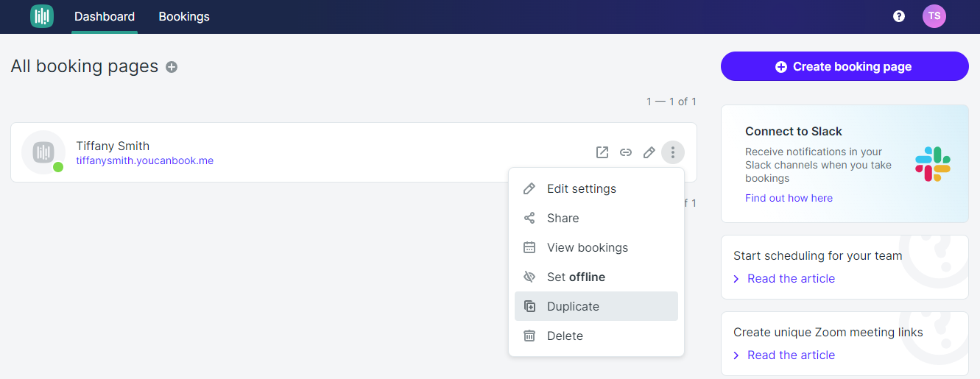Click the 1 — 1 of 1 pagination text
This screenshot has width=980, height=379.
pos(671,102)
